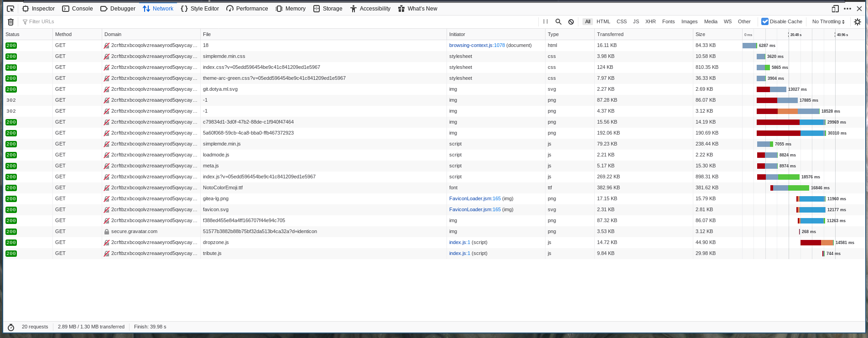Open browsing-context.js:1078 initiator link

pos(477,45)
